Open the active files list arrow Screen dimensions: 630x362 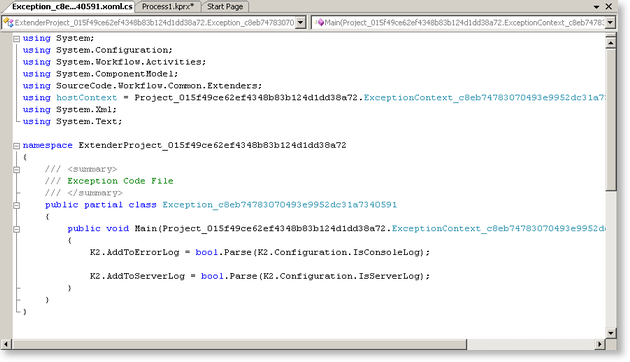pos(597,7)
